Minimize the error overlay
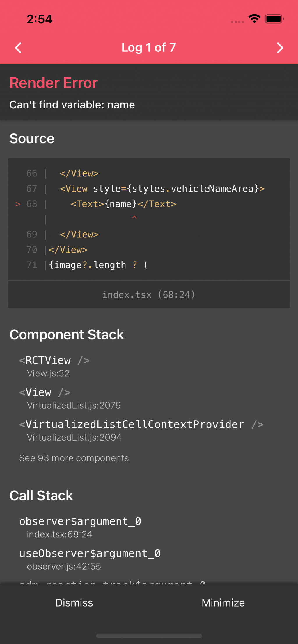This screenshot has height=644, width=298. tap(223, 602)
